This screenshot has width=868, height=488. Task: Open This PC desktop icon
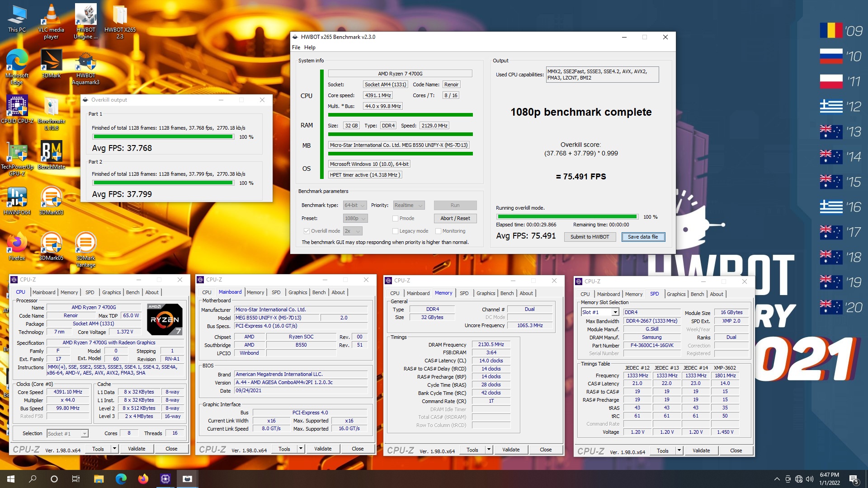17,19
